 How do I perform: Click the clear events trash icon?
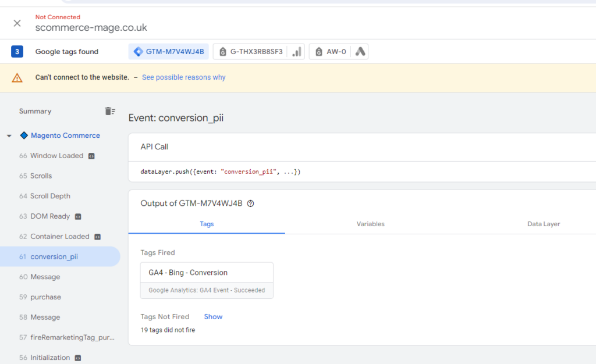pos(109,111)
